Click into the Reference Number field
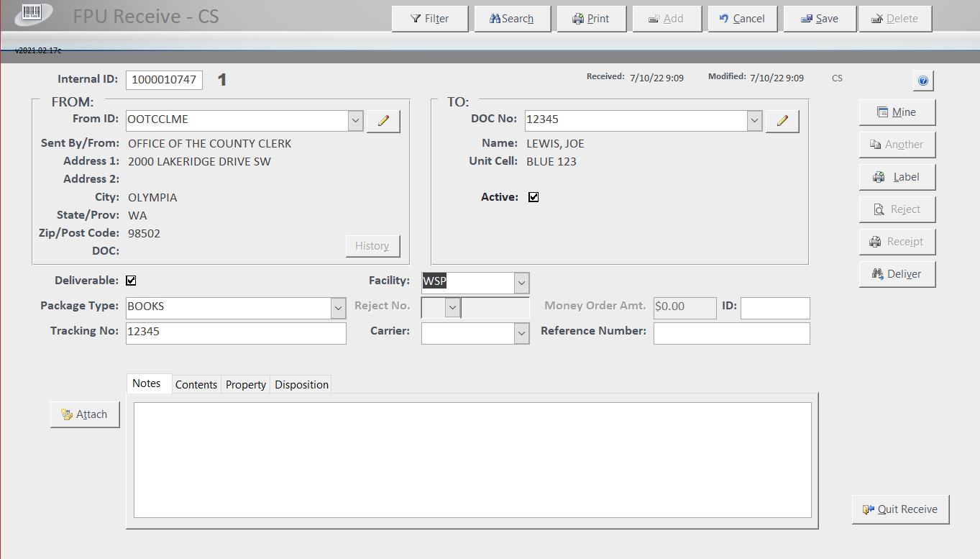The height and width of the screenshot is (559, 980). [x=731, y=333]
